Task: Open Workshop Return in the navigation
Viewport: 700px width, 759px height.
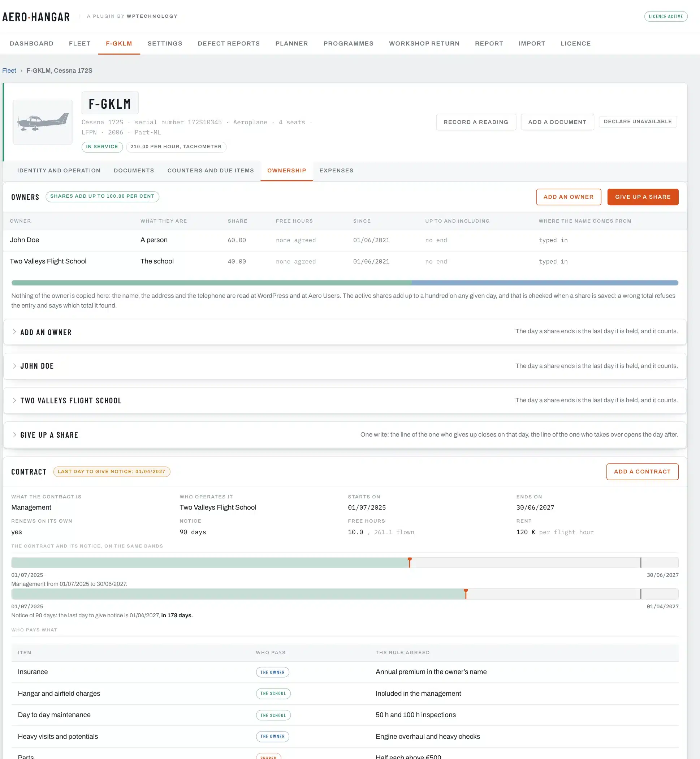Action: (424, 44)
